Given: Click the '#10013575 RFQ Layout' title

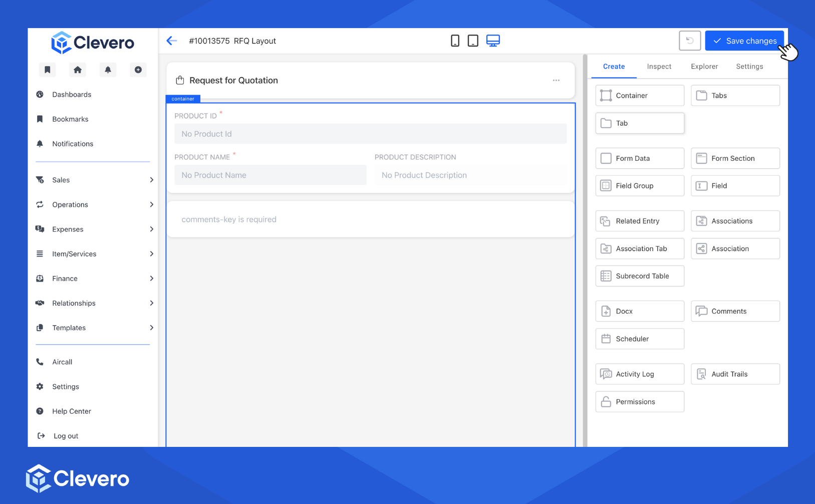Looking at the screenshot, I should (x=232, y=41).
